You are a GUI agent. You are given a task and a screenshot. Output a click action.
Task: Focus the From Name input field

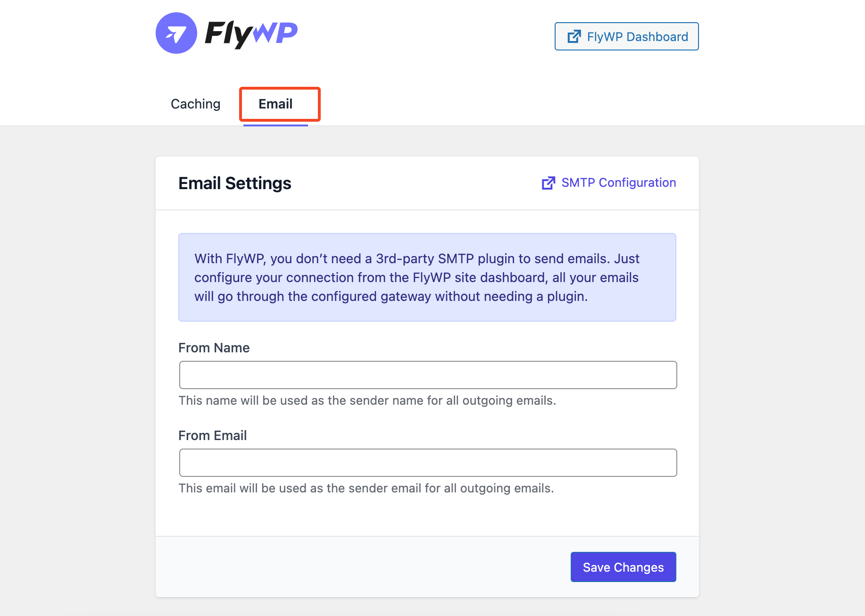pos(428,375)
